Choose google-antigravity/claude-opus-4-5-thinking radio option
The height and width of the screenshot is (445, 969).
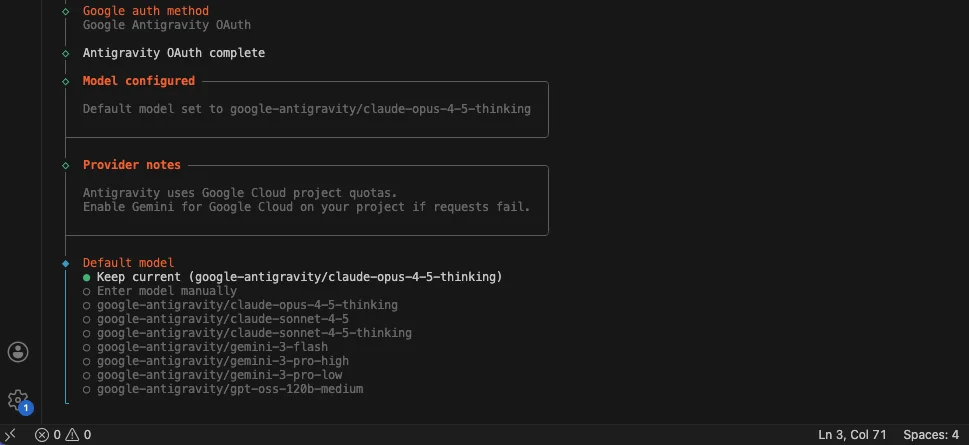[x=240, y=305]
